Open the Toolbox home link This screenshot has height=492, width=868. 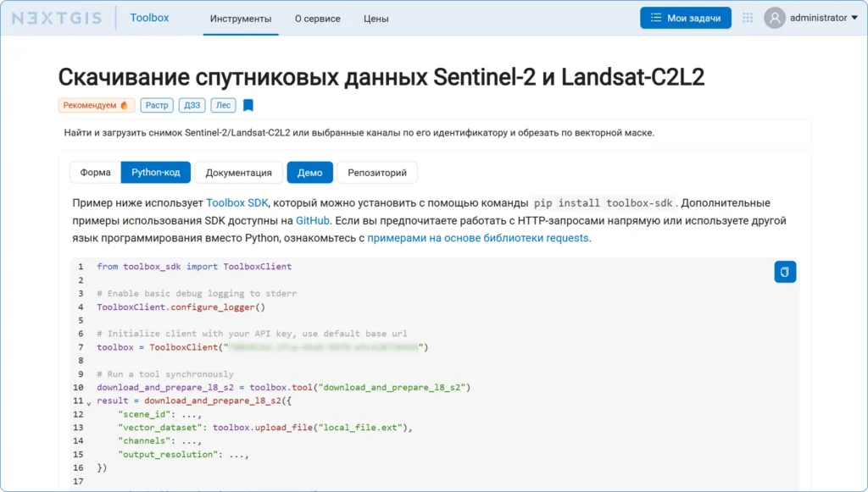(x=149, y=18)
